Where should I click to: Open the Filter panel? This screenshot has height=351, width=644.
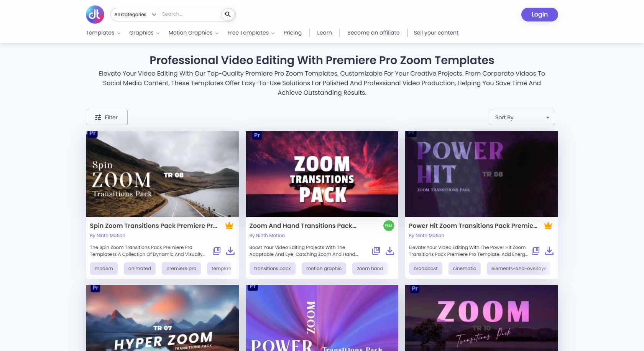[107, 117]
